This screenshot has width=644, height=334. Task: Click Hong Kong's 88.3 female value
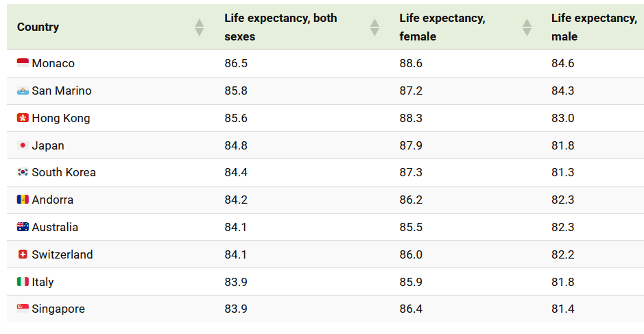click(411, 119)
